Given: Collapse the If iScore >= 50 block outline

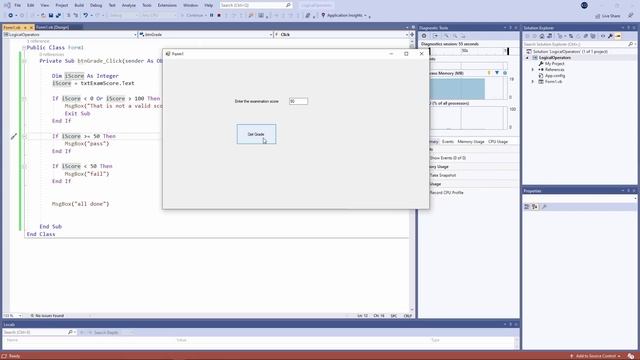Looking at the screenshot, I should [24, 136].
